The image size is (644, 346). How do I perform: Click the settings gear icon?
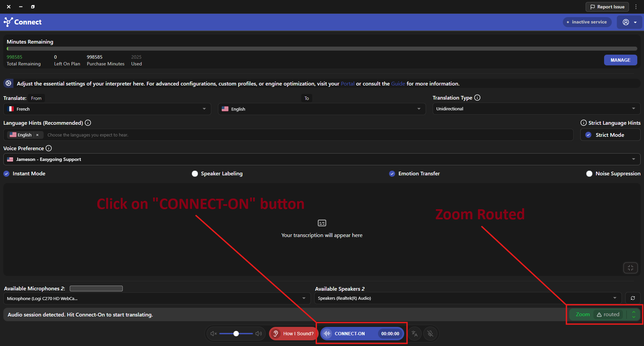pos(8,83)
